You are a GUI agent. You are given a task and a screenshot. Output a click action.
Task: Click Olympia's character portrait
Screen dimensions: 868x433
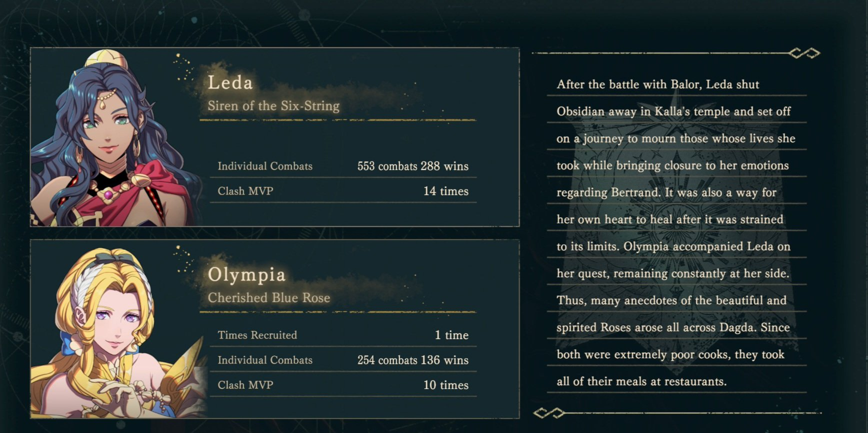[x=117, y=331]
